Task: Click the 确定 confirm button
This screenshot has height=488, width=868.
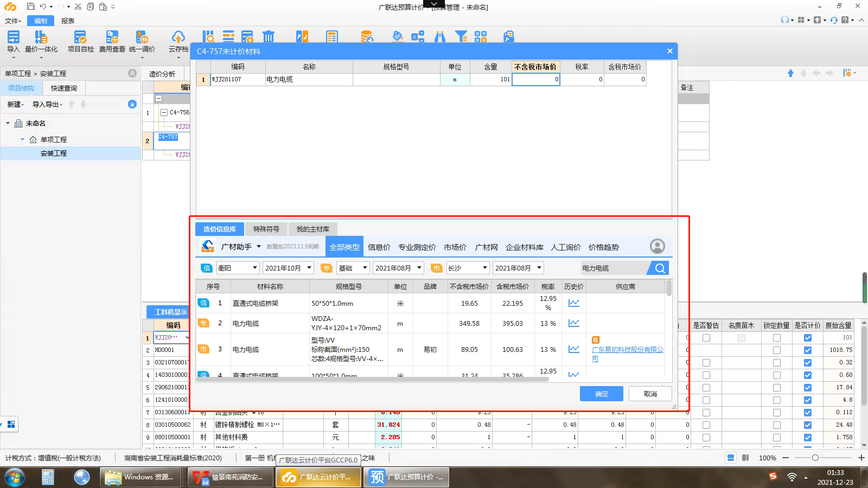Action: (601, 394)
